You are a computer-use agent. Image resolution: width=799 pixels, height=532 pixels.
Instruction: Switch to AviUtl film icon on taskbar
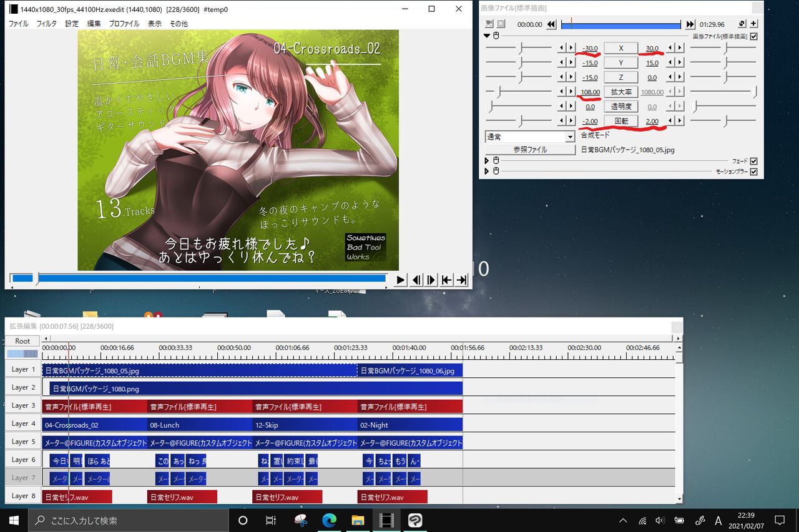pyautogui.click(x=386, y=520)
